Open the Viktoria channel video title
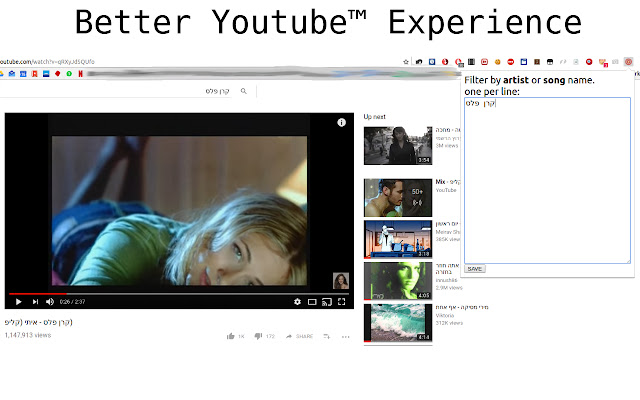The width and height of the screenshot is (640, 400). (462, 307)
